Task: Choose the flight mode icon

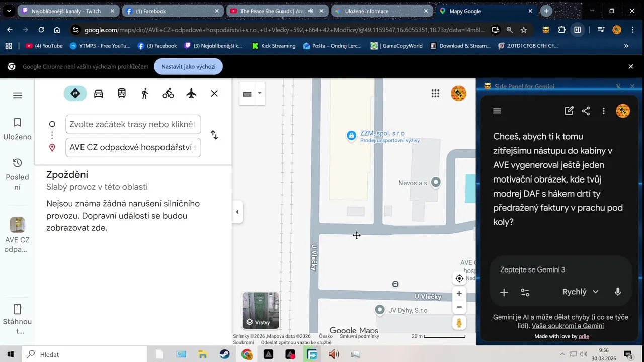Action: click(191, 94)
